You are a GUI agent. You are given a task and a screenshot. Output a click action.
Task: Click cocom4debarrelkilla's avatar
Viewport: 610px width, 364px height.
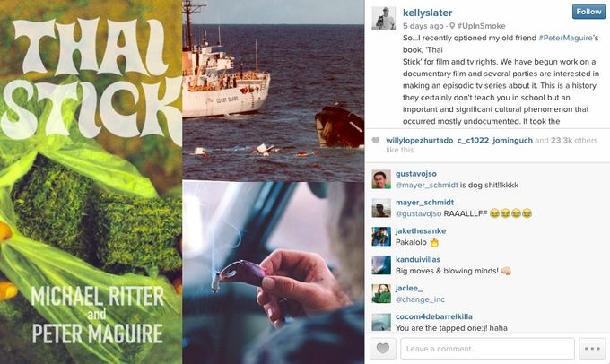tap(380, 322)
